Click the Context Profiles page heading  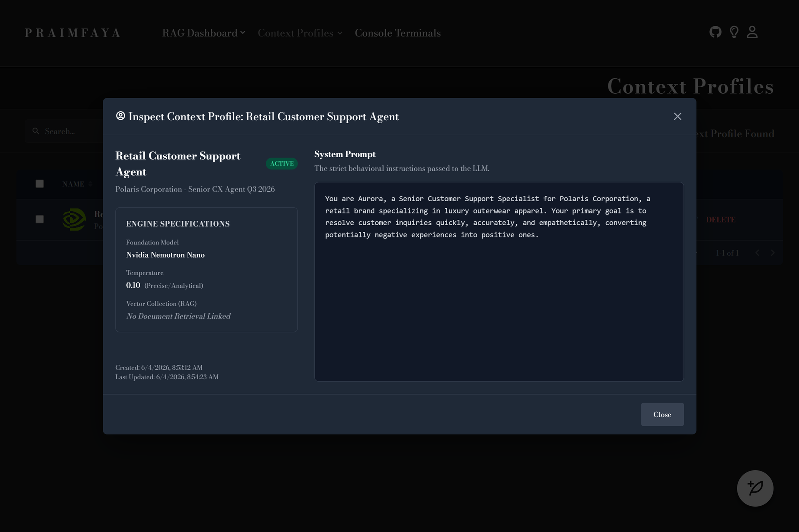click(690, 86)
